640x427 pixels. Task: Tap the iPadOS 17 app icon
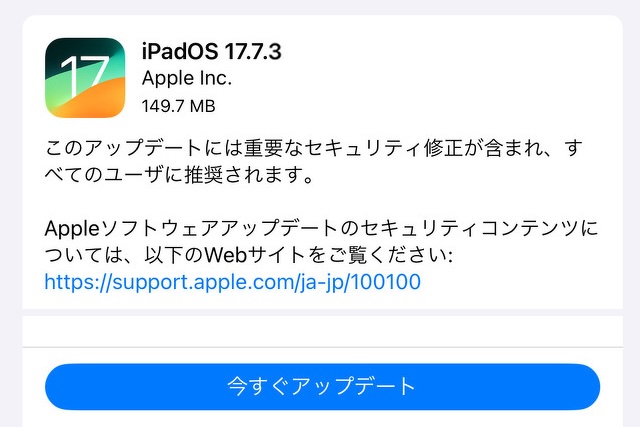click(85, 78)
